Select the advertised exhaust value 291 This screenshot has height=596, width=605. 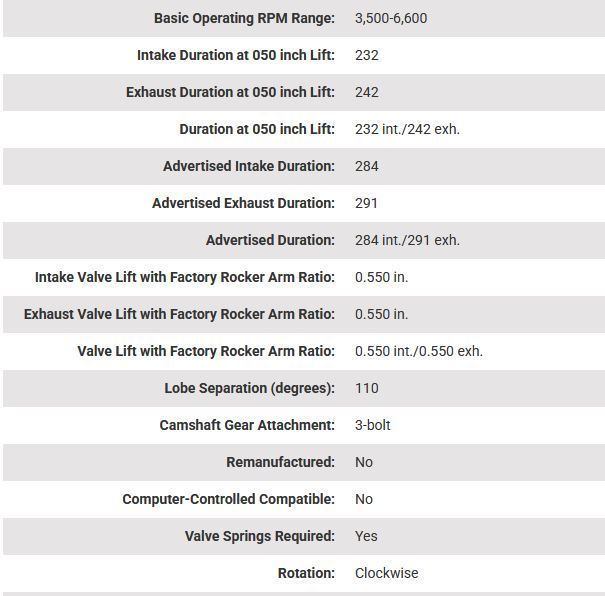pos(367,203)
